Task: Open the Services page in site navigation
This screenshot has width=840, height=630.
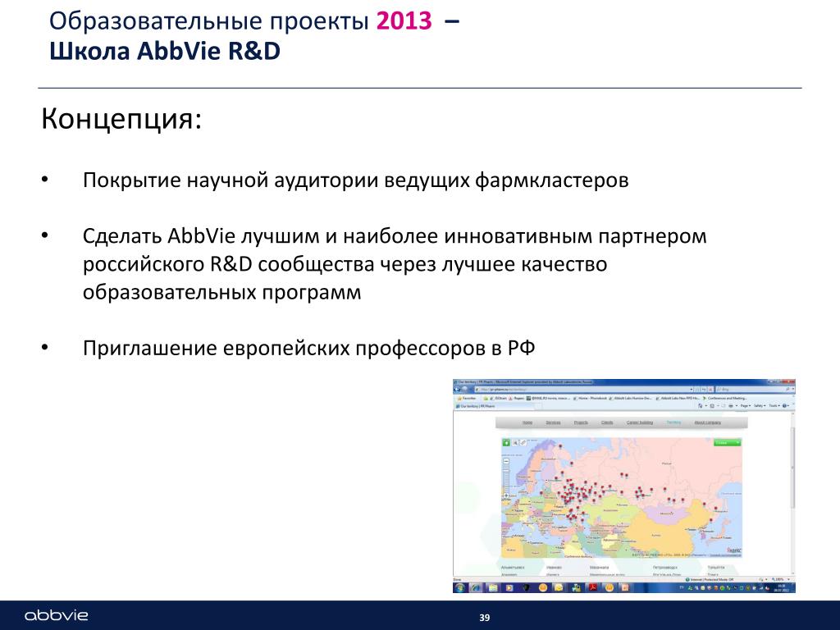Action: pos(554,422)
